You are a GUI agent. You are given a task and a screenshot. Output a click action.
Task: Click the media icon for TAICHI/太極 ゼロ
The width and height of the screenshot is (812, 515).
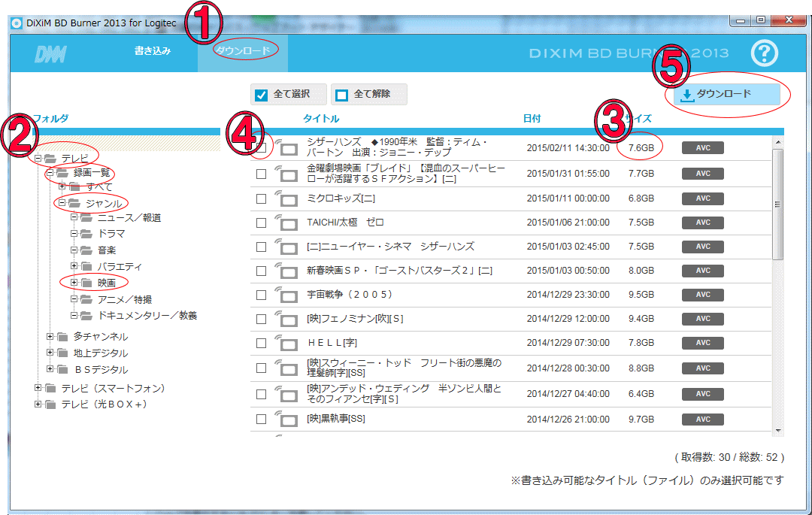point(286,223)
